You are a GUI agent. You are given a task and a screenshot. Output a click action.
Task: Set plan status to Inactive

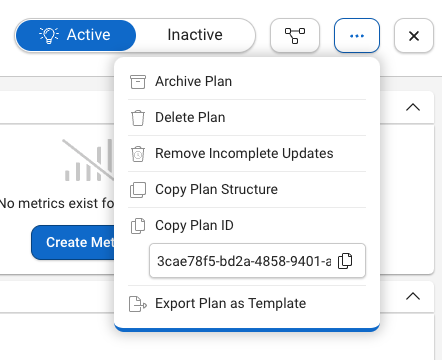click(195, 35)
